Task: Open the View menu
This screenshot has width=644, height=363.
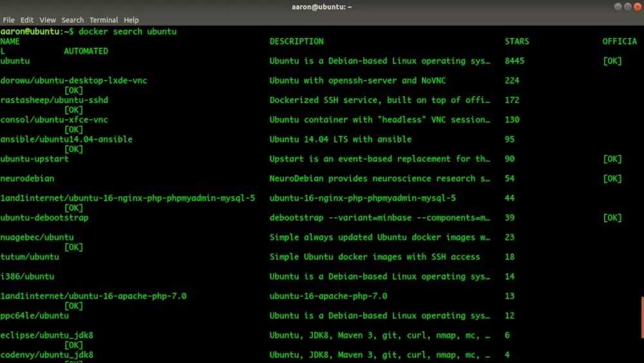Action: click(48, 20)
